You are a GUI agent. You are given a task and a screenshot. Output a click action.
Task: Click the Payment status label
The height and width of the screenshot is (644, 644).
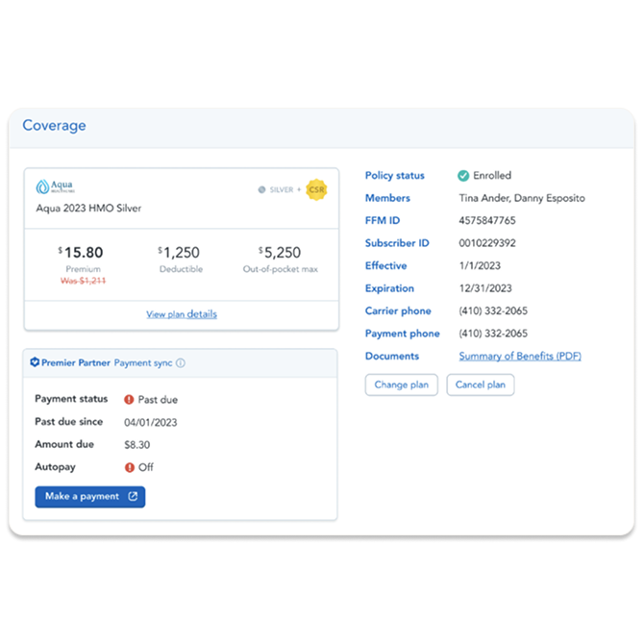pyautogui.click(x=71, y=399)
